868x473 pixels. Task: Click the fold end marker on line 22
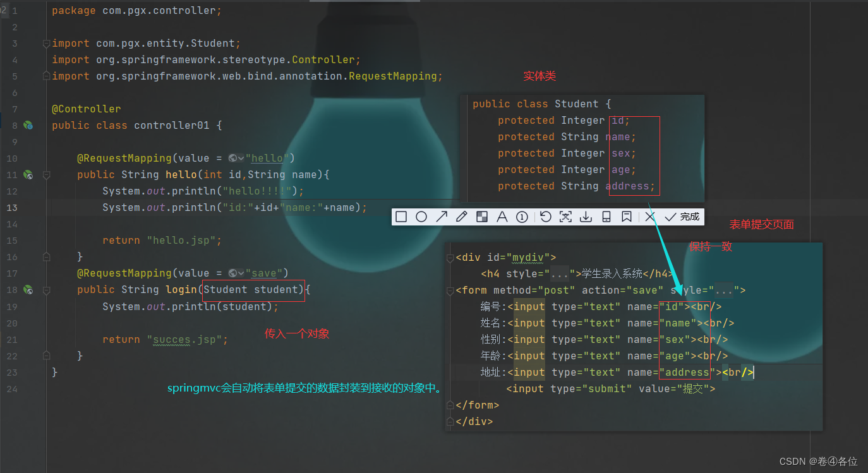[x=46, y=356]
